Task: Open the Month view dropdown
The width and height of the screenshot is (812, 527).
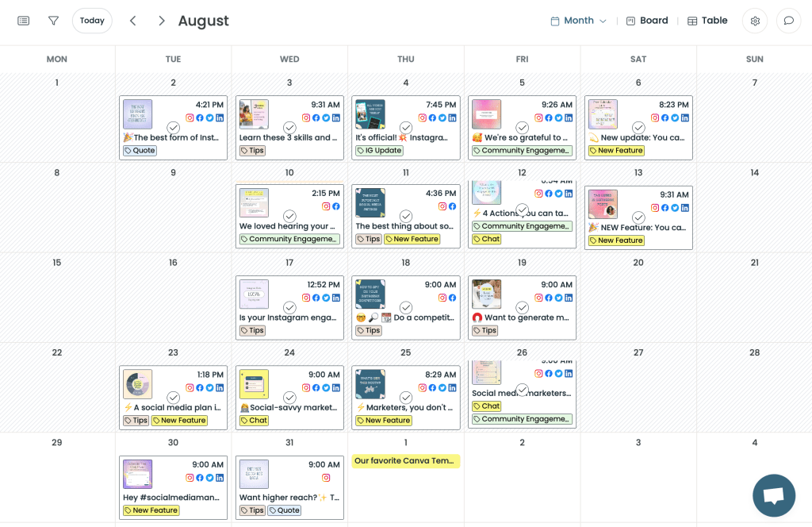Action: [579, 21]
